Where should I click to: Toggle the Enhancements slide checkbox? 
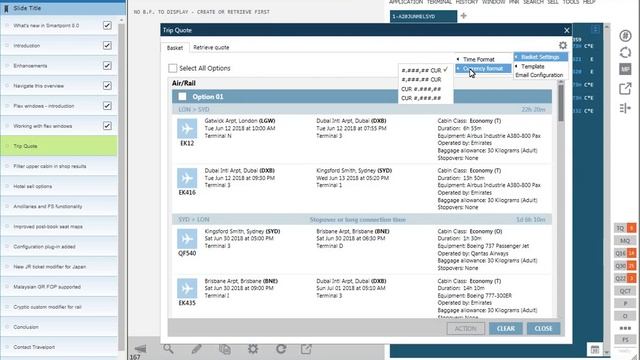click(x=107, y=65)
